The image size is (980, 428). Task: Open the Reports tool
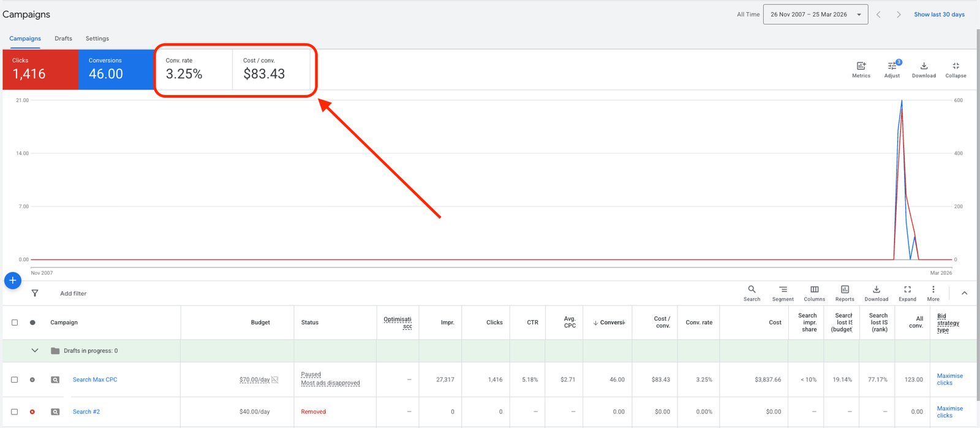point(845,293)
